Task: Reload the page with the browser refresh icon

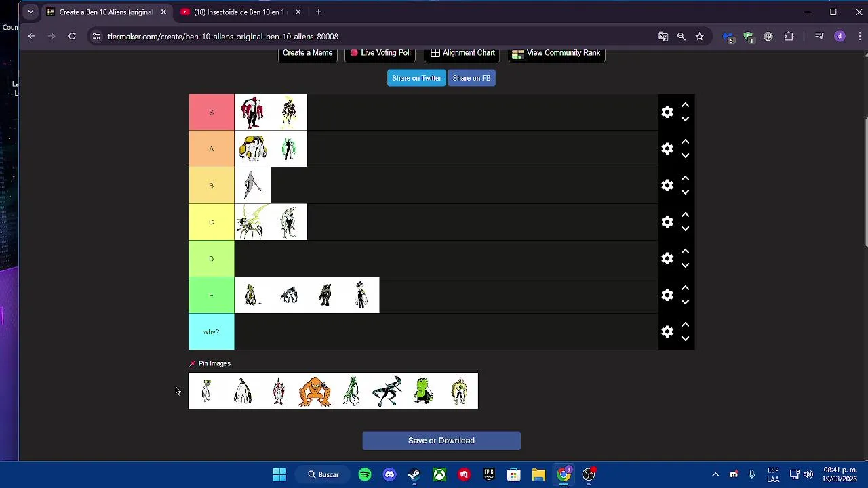Action: 72,37
